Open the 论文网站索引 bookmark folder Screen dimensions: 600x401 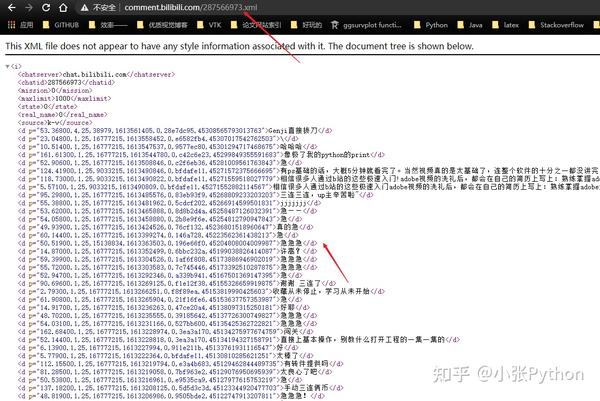point(256,25)
